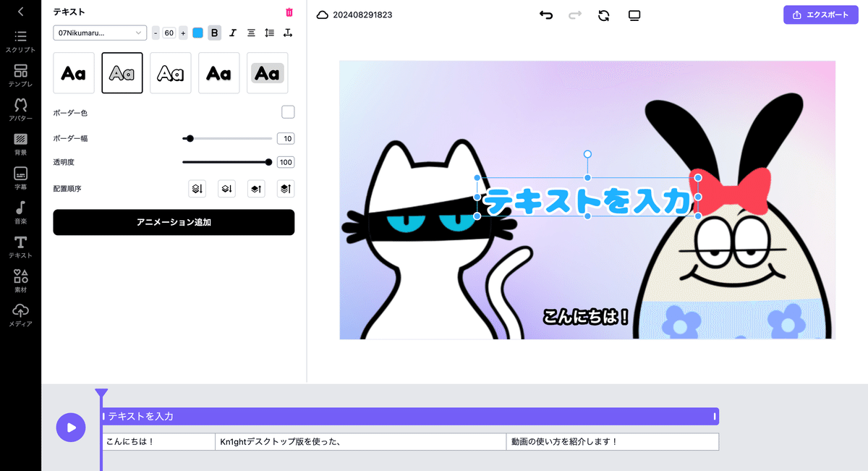Click project name 202408291823
The height and width of the screenshot is (471, 868).
click(x=362, y=15)
